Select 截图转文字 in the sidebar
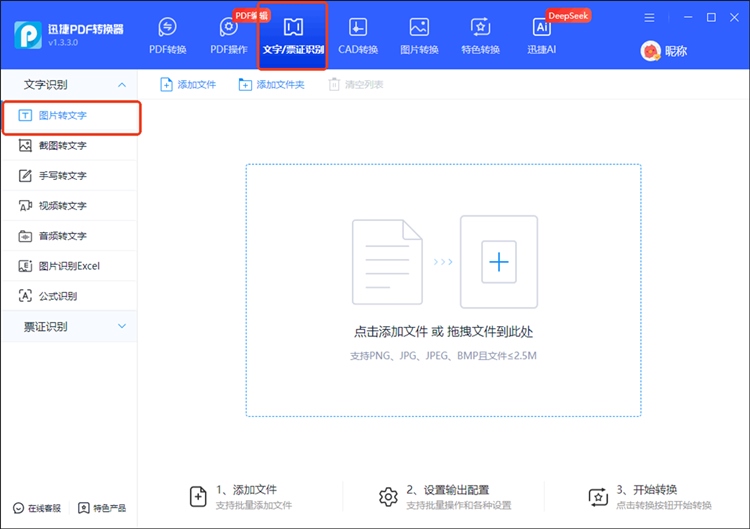Image resolution: width=750 pixels, height=529 pixels. click(x=69, y=145)
